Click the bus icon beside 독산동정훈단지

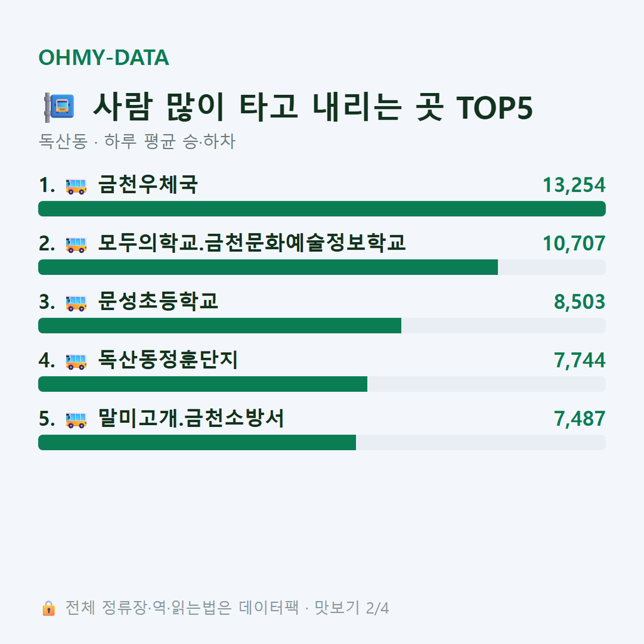[x=76, y=361]
